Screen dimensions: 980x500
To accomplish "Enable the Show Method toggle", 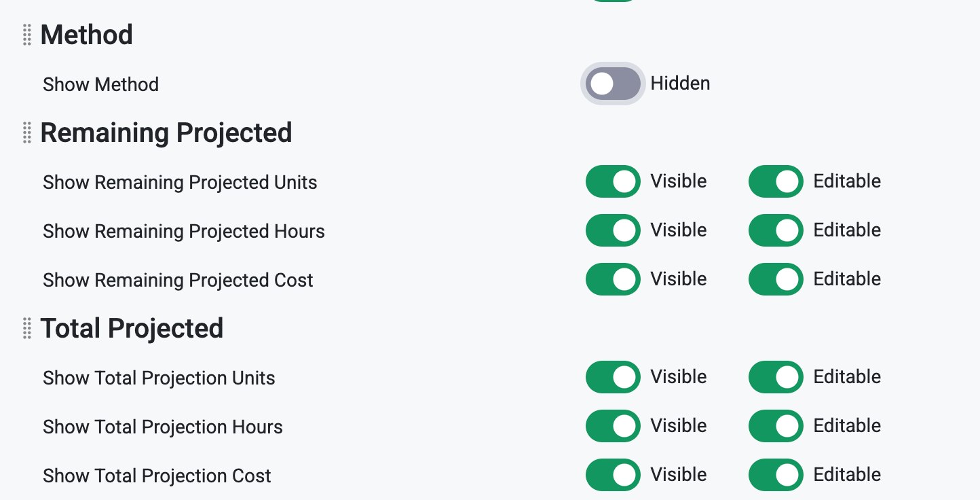I will click(613, 84).
